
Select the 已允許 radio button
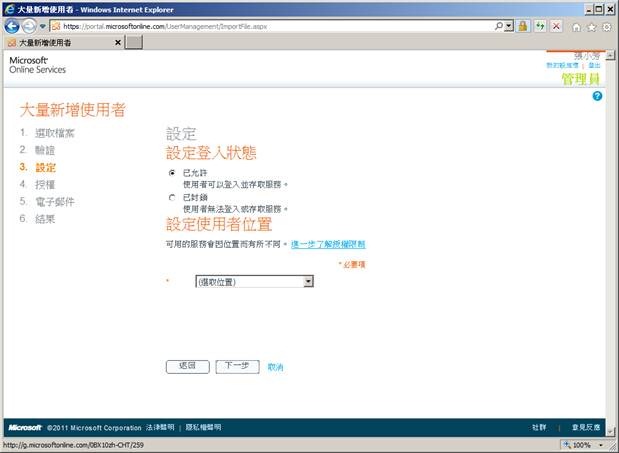[172, 173]
